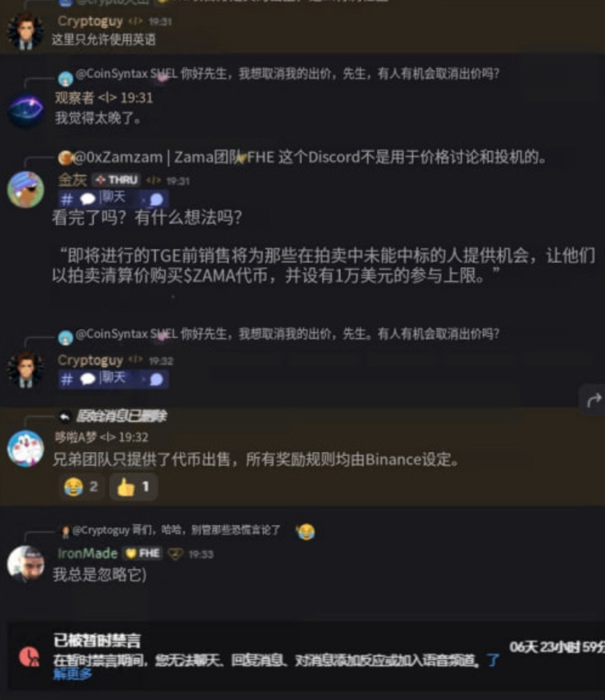Image resolution: width=605 pixels, height=700 pixels.
Task: Open the Doraemon avatar of 哆啦A梦
Action: 26,448
